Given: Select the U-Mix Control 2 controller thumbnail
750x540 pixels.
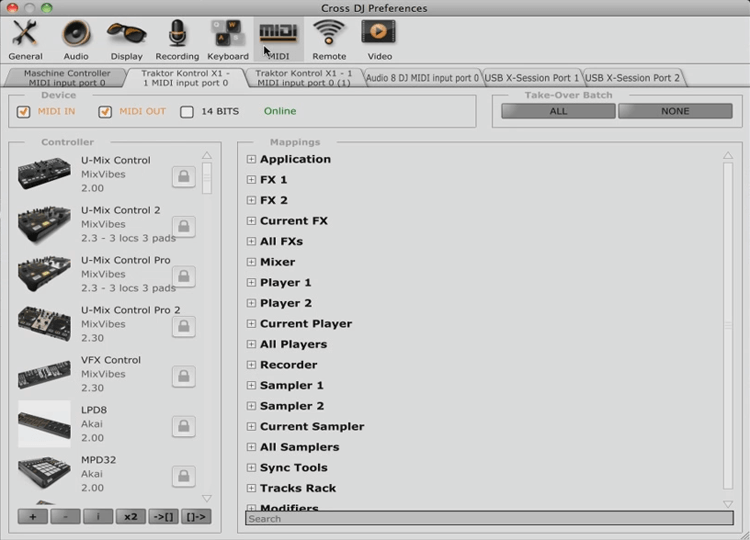Looking at the screenshot, I should [44, 224].
